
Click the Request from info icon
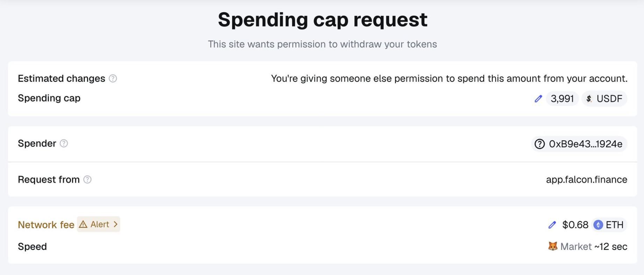[87, 179]
